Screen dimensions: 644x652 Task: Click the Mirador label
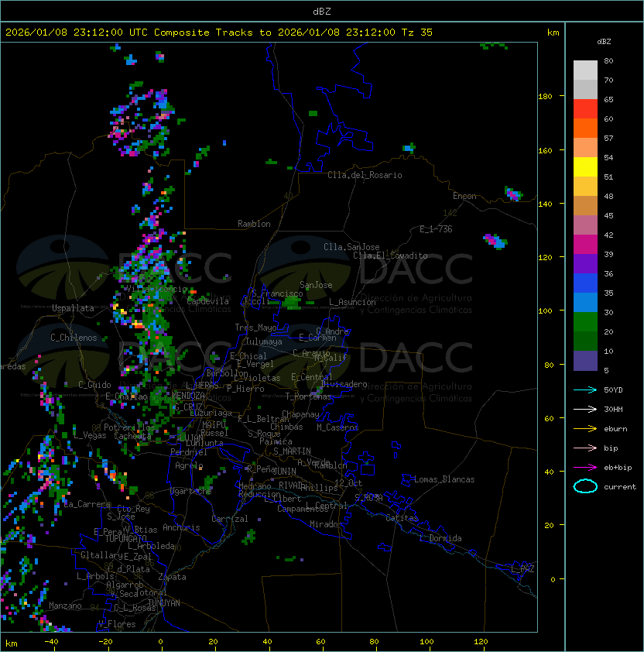point(326,524)
